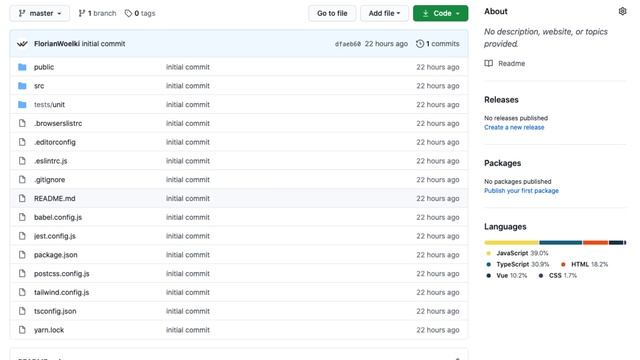Open initial commit message in README.md row

pos(188,198)
